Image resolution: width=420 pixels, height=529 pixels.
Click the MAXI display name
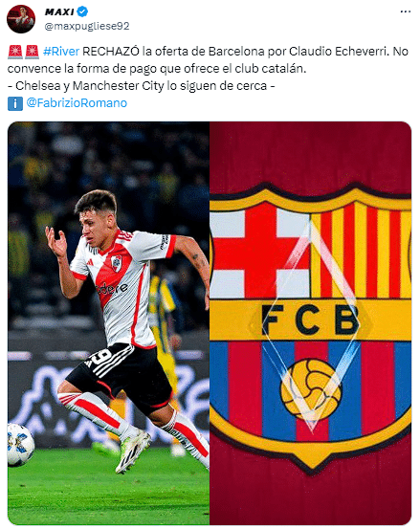pyautogui.click(x=59, y=11)
